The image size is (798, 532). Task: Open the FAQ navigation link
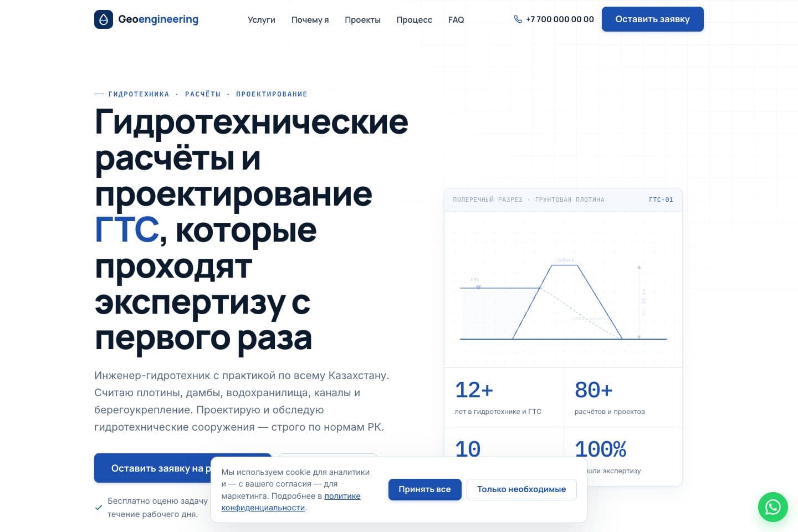[x=456, y=19]
